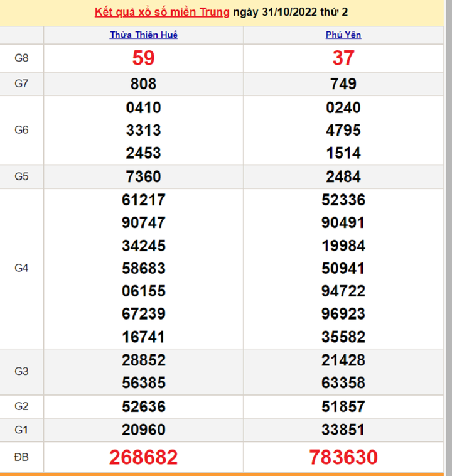Click the red G8 number 59
452x476 pixels.
[x=144, y=58]
